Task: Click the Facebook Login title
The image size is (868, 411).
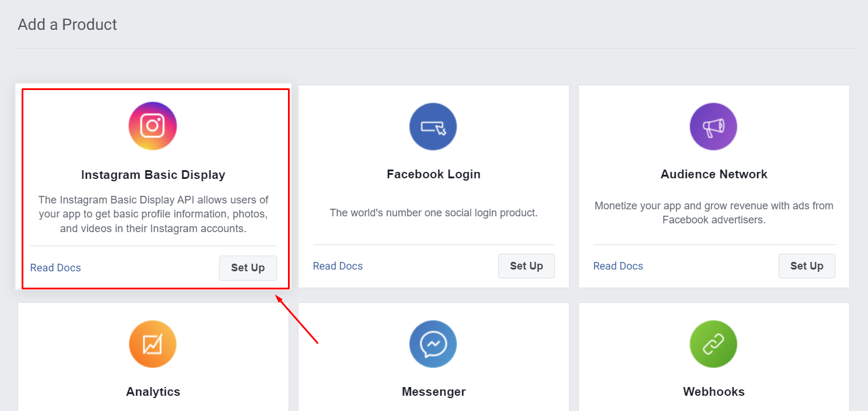Action: coord(433,174)
